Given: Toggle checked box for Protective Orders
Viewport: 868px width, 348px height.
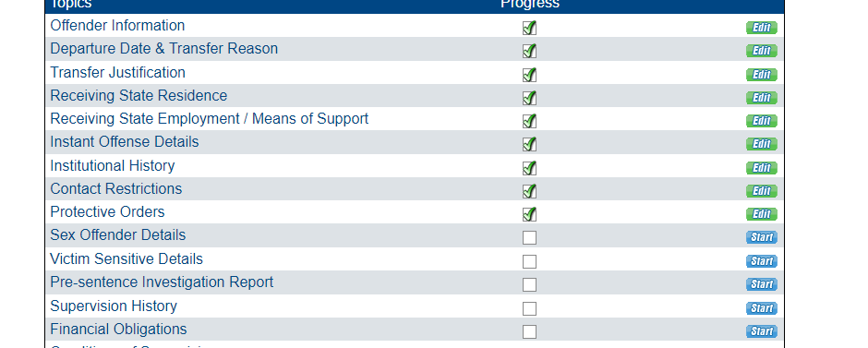Looking at the screenshot, I should (x=529, y=214).
